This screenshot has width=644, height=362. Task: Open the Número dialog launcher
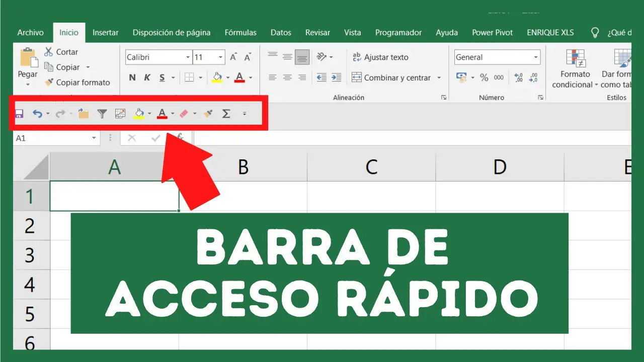pyautogui.click(x=541, y=98)
